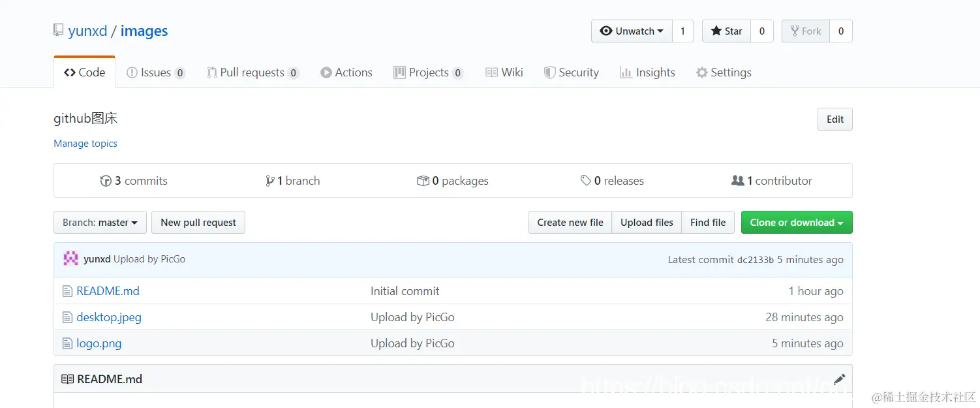Open the Initial commit message link
Viewport: 980px width, 408px height.
point(405,291)
